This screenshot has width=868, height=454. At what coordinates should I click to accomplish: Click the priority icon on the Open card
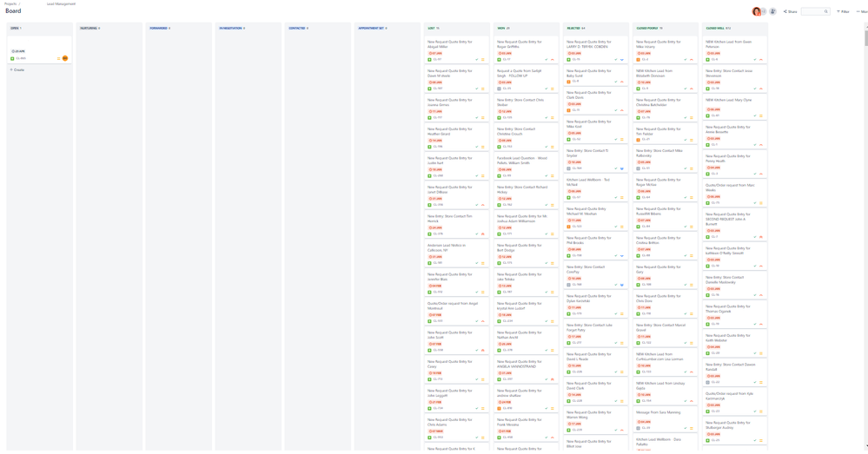[59, 59]
